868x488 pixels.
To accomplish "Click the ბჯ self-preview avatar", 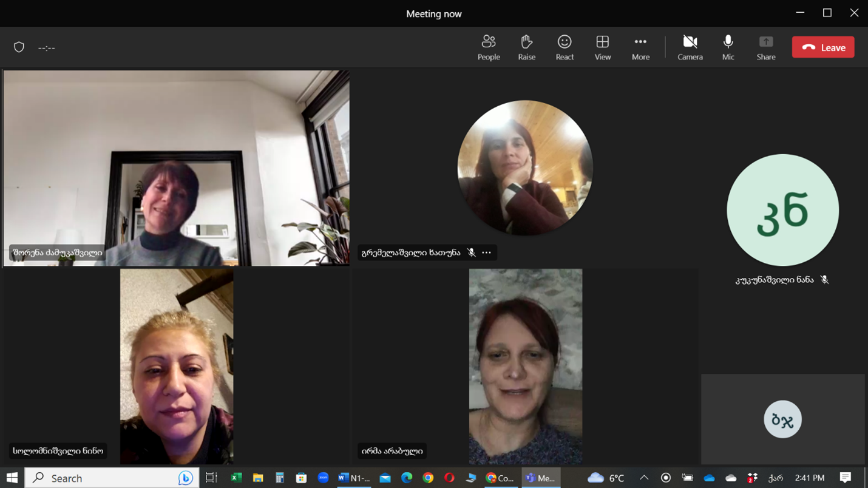I will [782, 419].
